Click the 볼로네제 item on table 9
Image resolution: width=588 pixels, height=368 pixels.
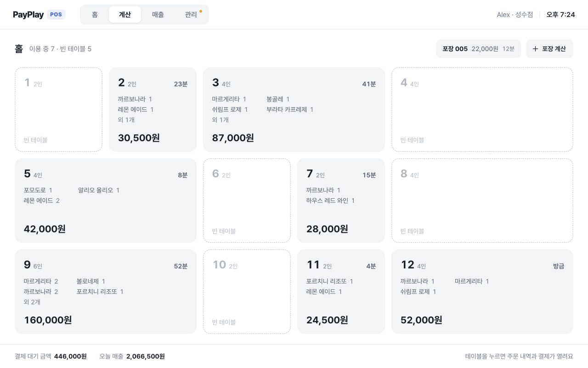(x=91, y=281)
